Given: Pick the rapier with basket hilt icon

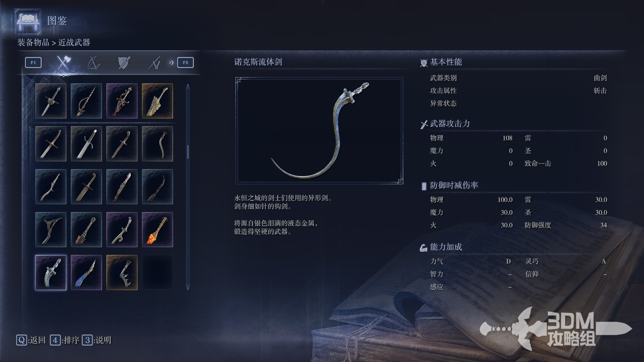Looking at the screenshot, I should pos(86,101).
